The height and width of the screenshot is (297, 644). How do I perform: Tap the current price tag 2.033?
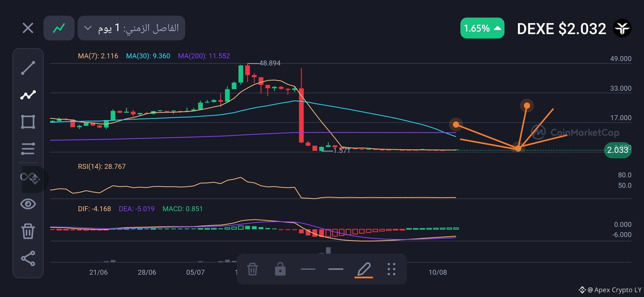pyautogui.click(x=618, y=150)
